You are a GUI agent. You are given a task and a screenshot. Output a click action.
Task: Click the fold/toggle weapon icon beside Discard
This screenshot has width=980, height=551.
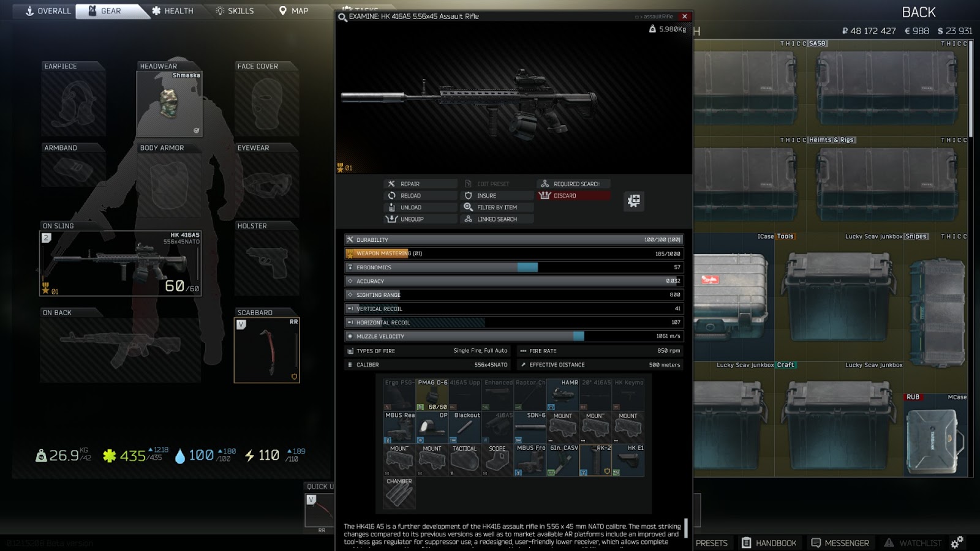click(634, 201)
